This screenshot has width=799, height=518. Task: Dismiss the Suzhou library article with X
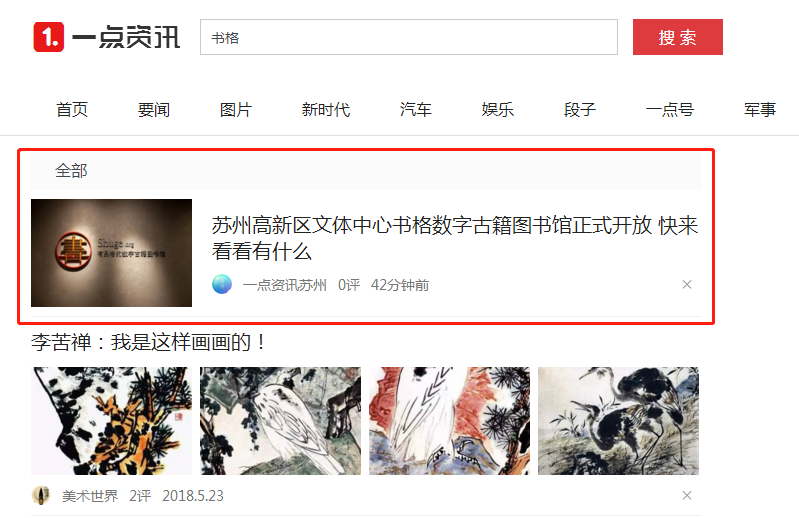tap(687, 284)
